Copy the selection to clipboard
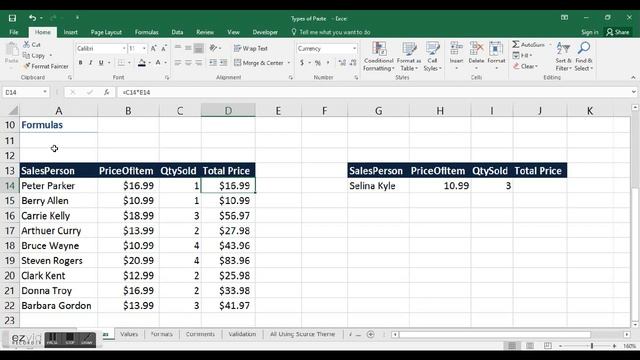 [x=34, y=55]
